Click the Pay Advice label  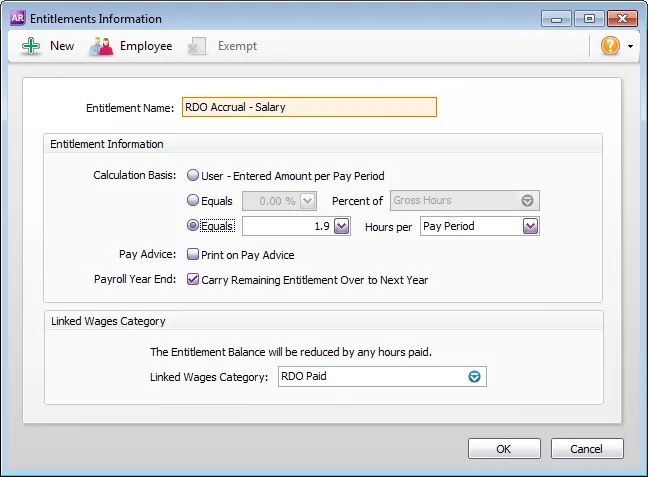[x=148, y=254]
